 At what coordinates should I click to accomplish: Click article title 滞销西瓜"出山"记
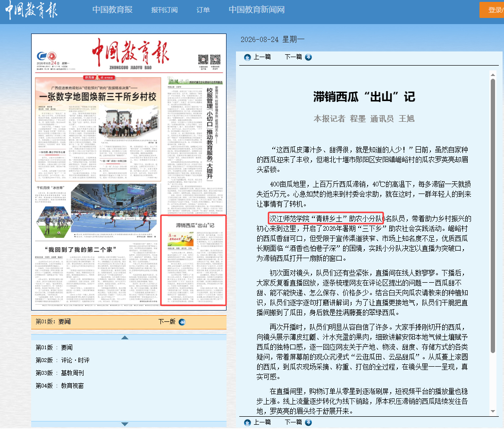[x=364, y=97]
